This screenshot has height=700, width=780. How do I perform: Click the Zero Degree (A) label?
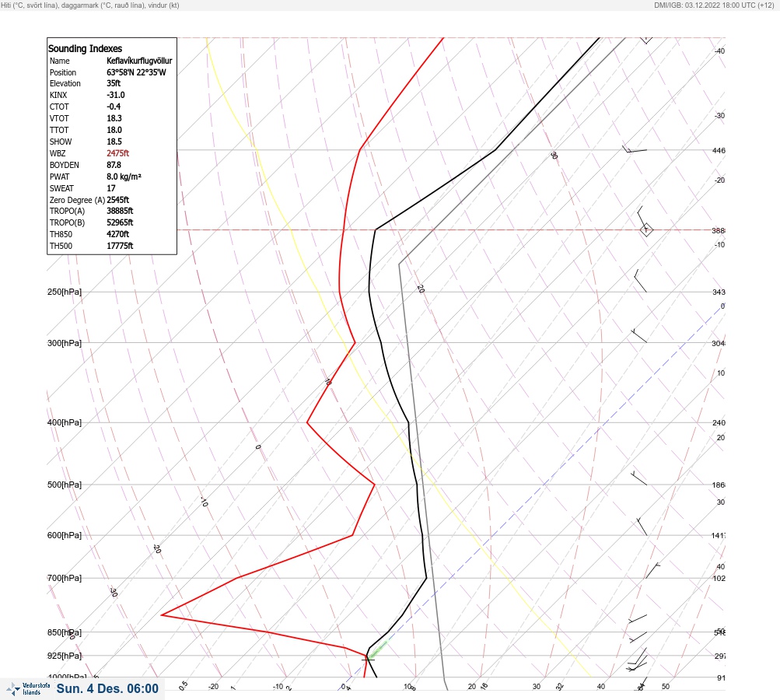[x=77, y=200]
